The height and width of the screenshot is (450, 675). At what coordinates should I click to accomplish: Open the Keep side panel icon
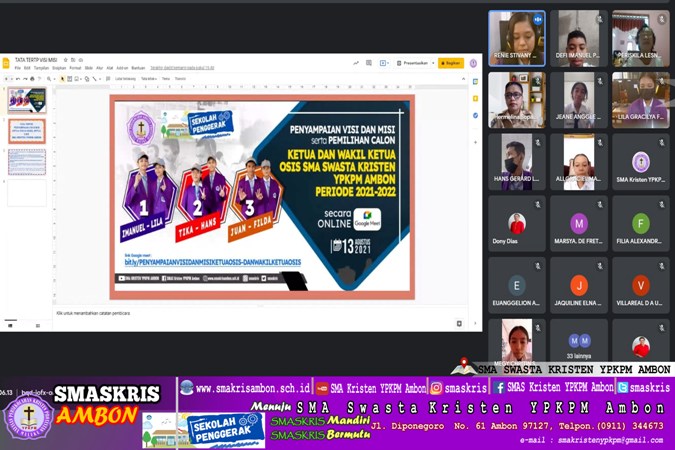pyautogui.click(x=475, y=99)
